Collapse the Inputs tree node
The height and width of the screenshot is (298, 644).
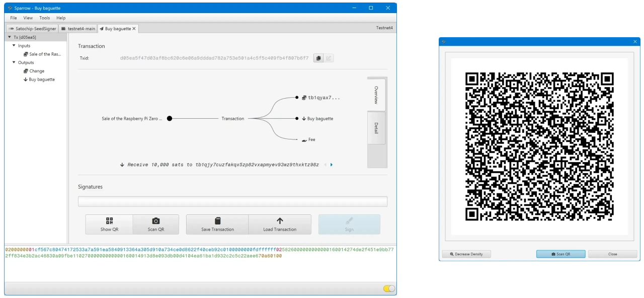pos(14,45)
